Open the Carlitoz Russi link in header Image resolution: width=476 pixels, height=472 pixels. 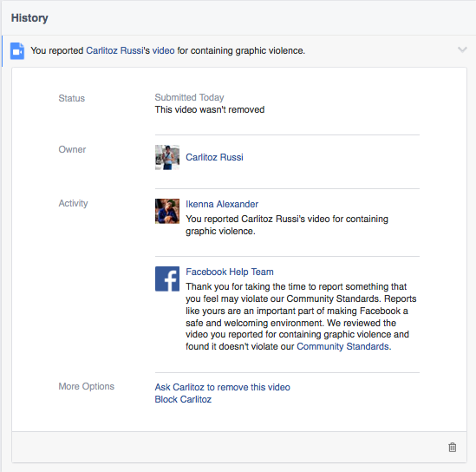point(114,50)
